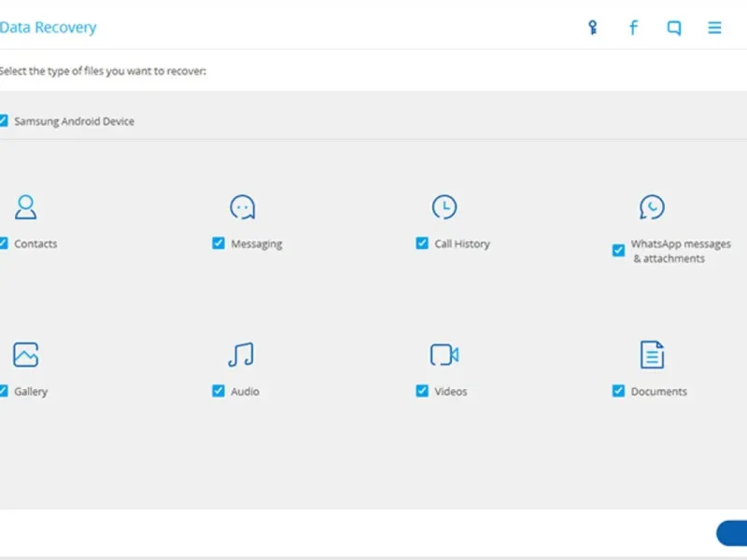
Task: Click the Gallery picture icon
Action: 26,355
